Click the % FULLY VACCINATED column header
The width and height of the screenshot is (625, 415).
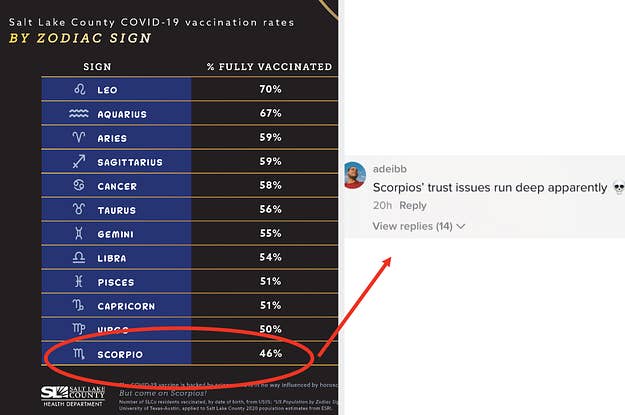pyautogui.click(x=270, y=67)
